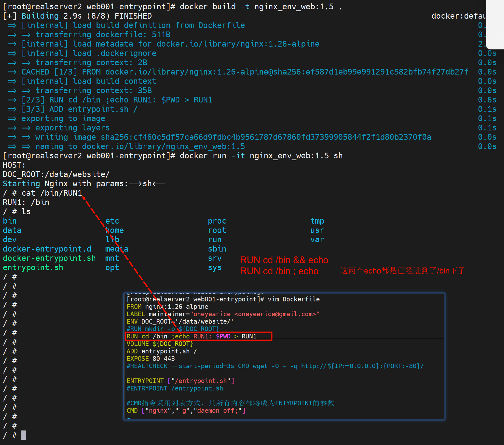Click the 'Starting Nginx with params' output line
This screenshot has height=445, width=504.
(84, 184)
